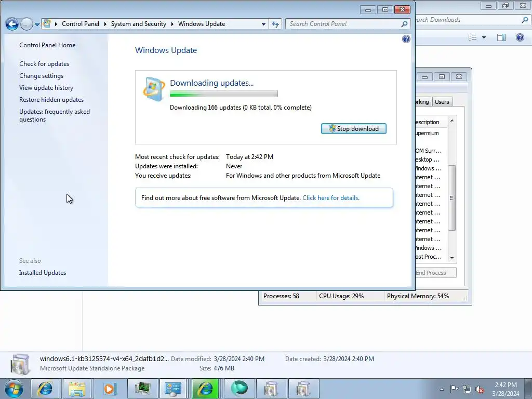This screenshot has height=399, width=532.
Task: Click highlighted green Internet Explorer taskbar button
Action: click(205, 389)
